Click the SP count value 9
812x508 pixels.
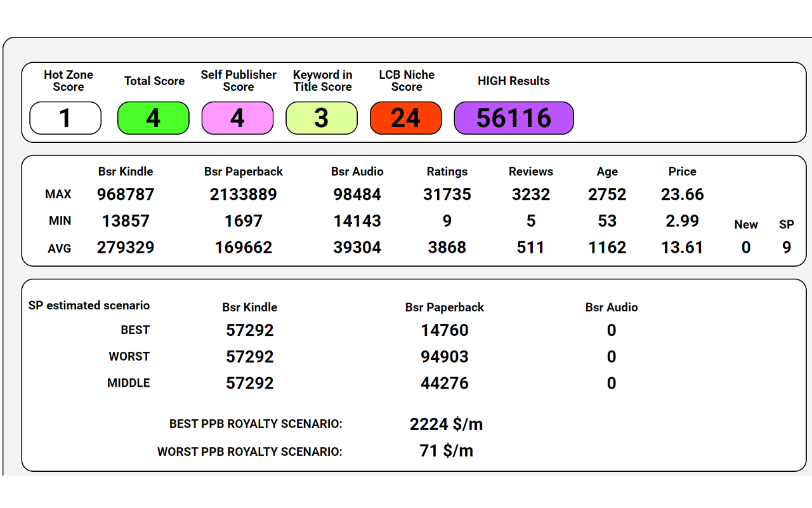tap(787, 248)
